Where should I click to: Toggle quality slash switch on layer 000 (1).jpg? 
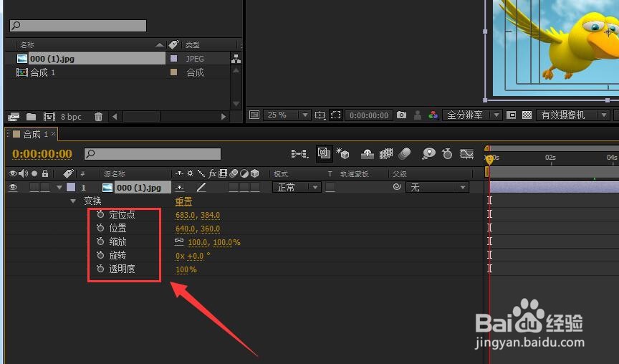pos(201,187)
